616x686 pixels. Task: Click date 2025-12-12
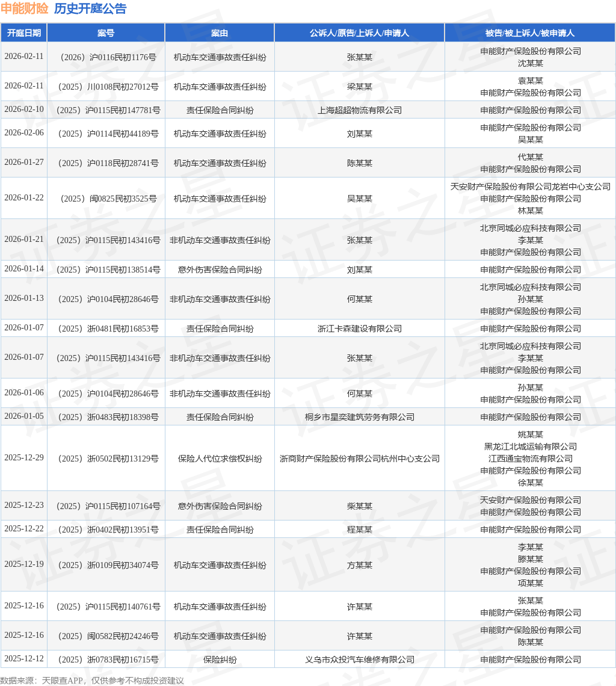point(24,659)
